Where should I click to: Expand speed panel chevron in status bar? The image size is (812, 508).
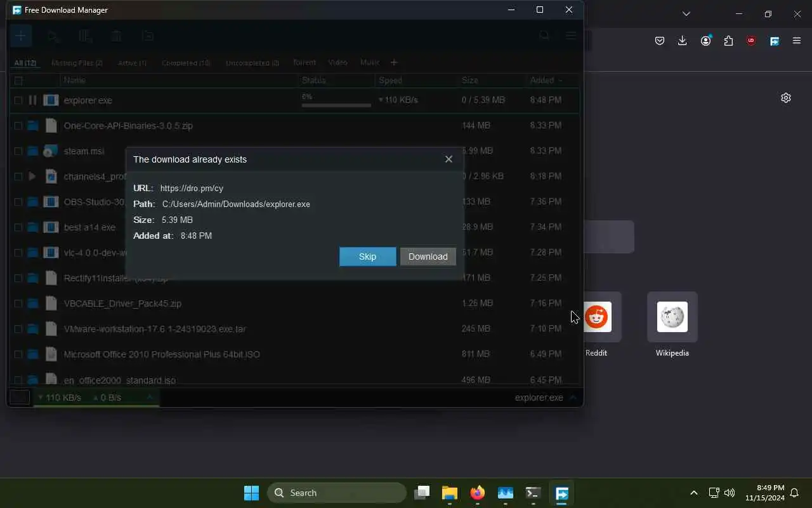tap(150, 398)
